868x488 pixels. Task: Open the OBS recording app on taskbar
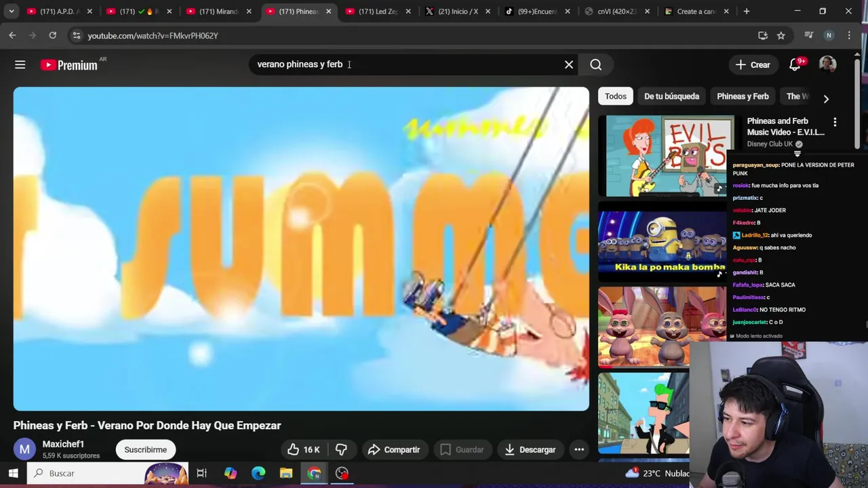pyautogui.click(x=342, y=473)
